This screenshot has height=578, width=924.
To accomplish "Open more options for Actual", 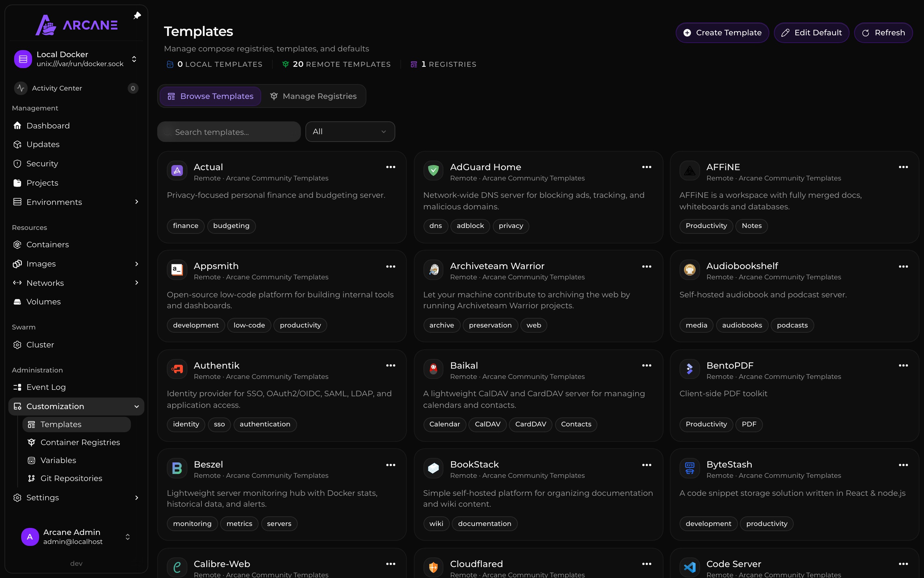I will click(x=390, y=167).
